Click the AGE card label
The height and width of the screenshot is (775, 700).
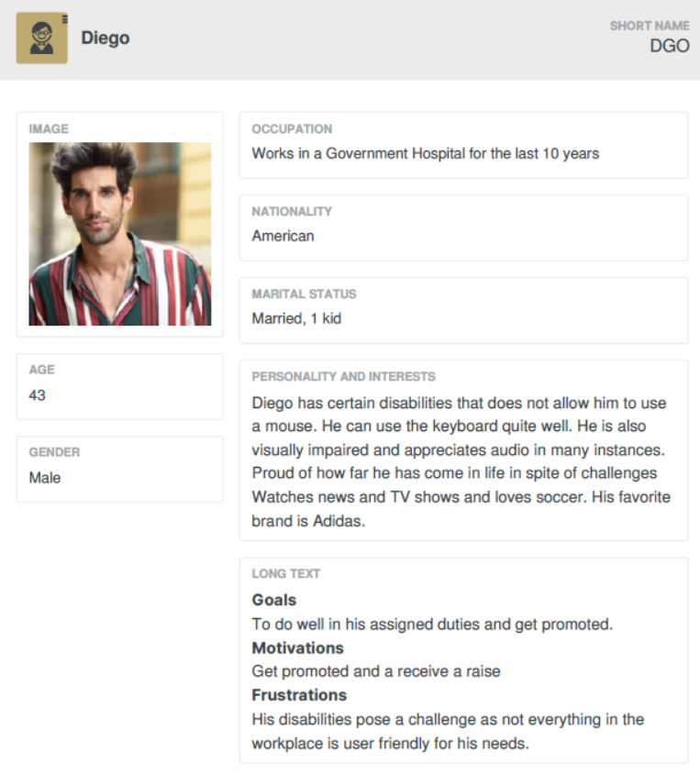41,370
